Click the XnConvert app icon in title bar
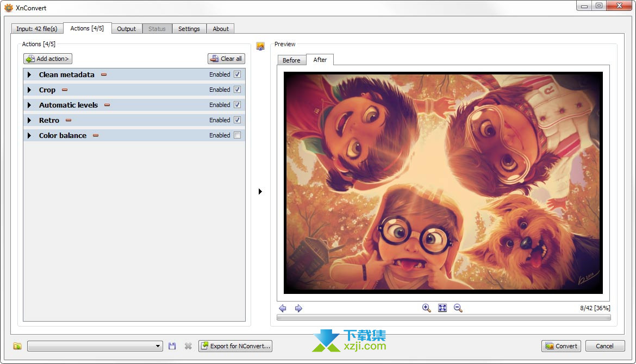This screenshot has height=364, width=636. pyautogui.click(x=9, y=8)
